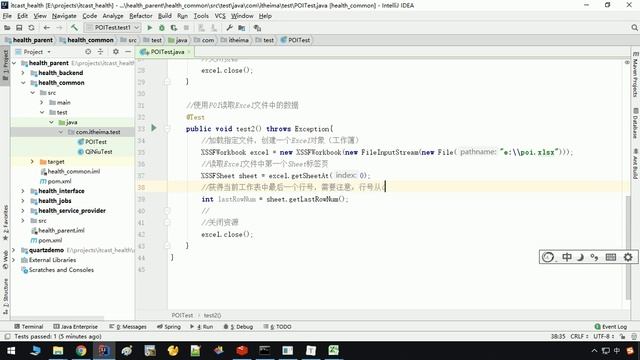Screen dimensions: 640x360
Task: Open the 6: TODO tool window
Action: click(278, 327)
